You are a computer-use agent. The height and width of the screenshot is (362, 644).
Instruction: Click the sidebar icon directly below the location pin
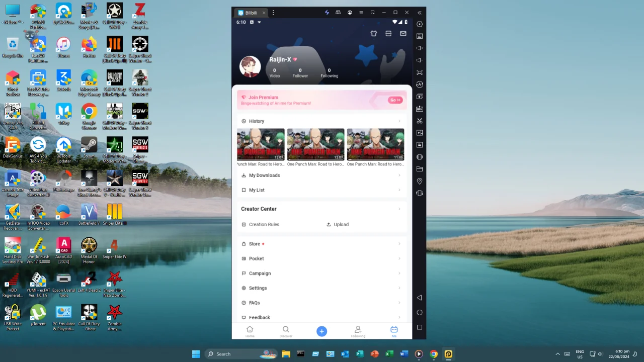point(420,193)
